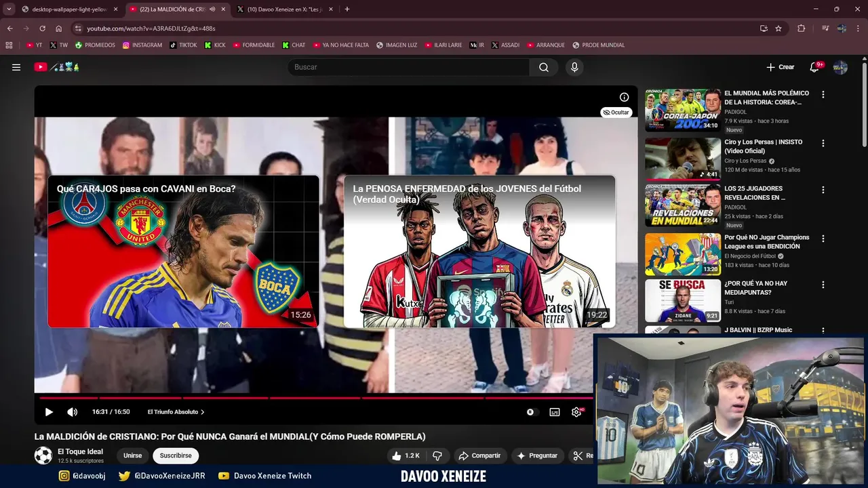Open the SE BUSCA Zidane thumbnail
This screenshot has width=868, height=488.
tap(683, 301)
